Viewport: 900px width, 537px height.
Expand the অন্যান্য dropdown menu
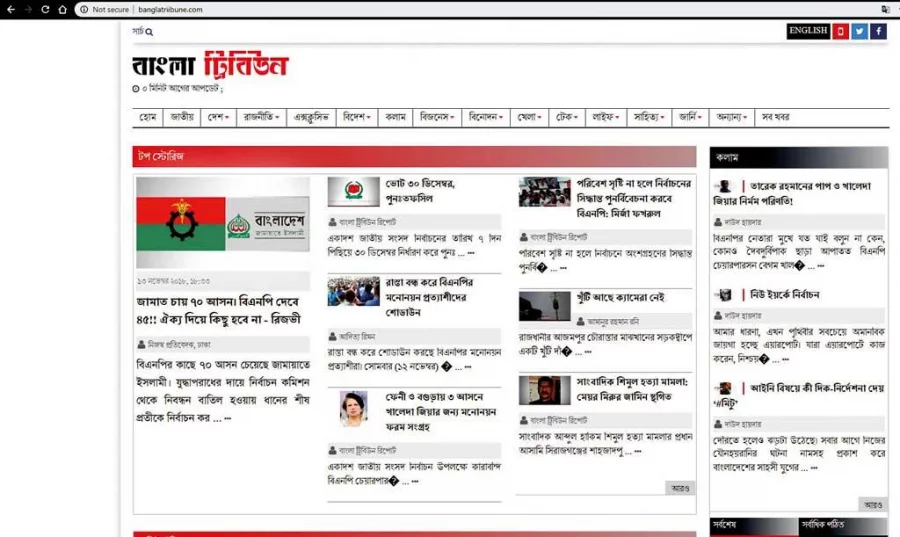click(x=731, y=117)
